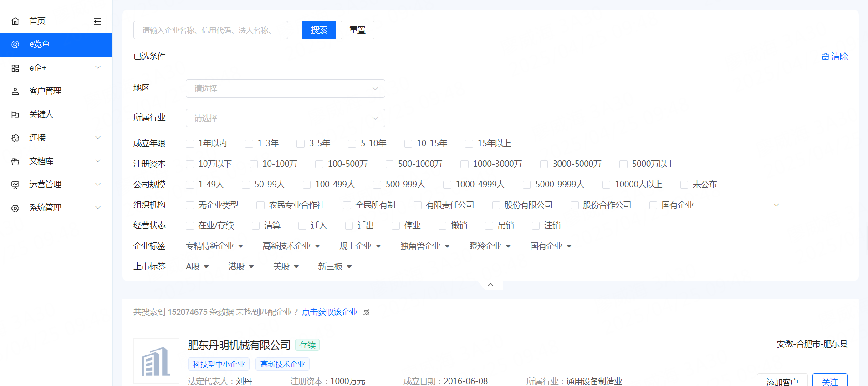Check the 吊销 status checkbox
The height and width of the screenshot is (386, 868).
pyautogui.click(x=489, y=226)
